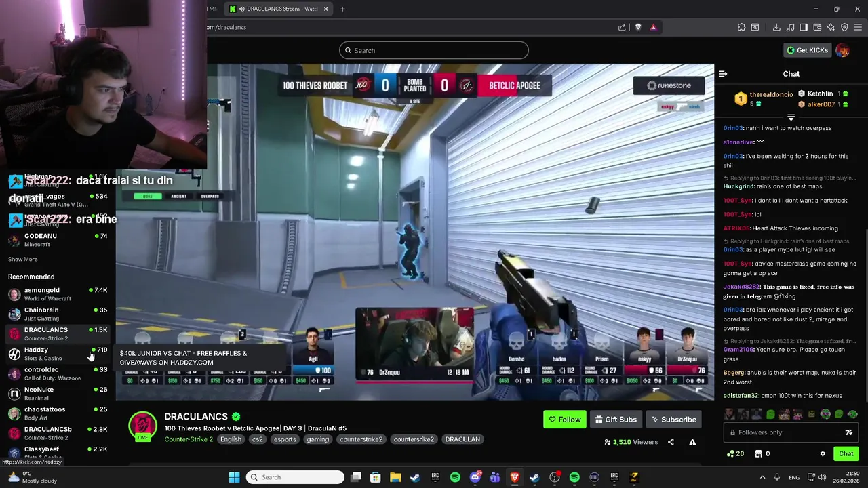Open the channel points balance showing 20
Viewport: 868px width, 488px height.
click(735, 453)
